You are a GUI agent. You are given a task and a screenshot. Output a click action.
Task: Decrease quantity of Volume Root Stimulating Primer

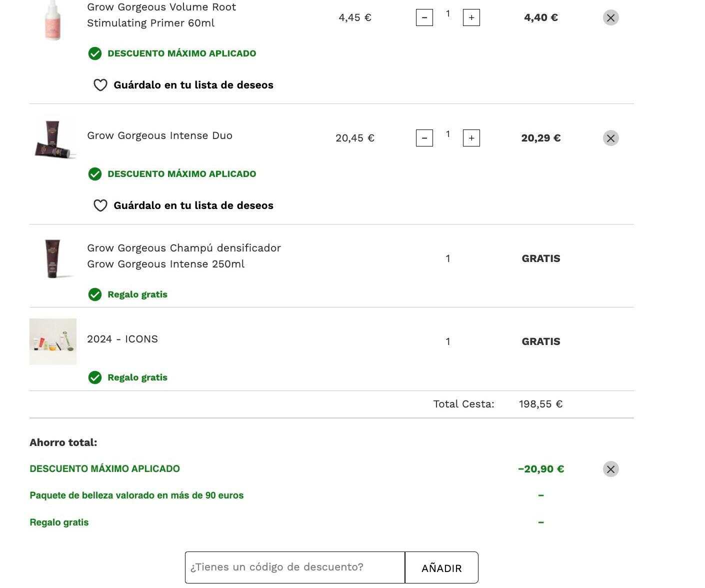click(424, 17)
